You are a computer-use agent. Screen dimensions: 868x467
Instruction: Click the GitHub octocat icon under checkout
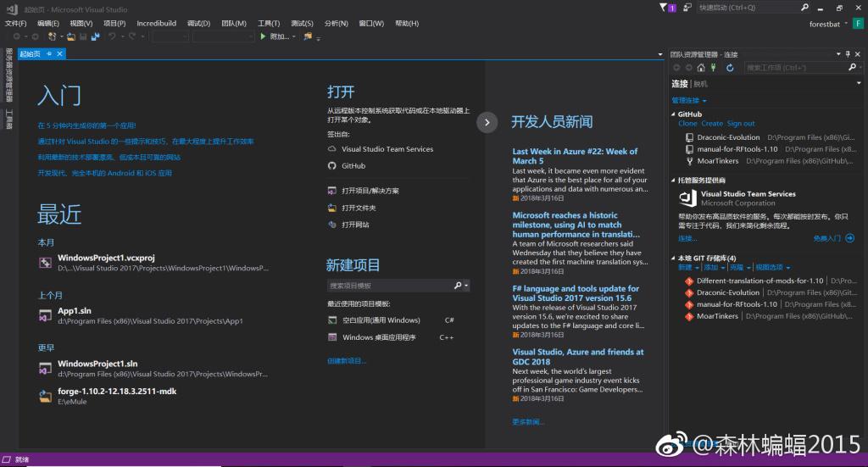pyautogui.click(x=331, y=165)
